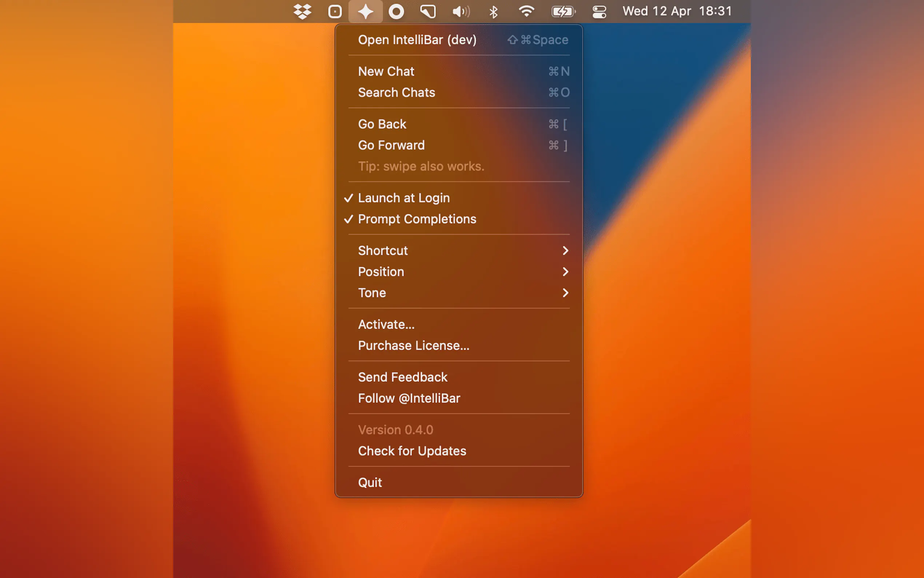The image size is (924, 578).
Task: Click the tag-shaped menu bar icon
Action: click(x=428, y=12)
